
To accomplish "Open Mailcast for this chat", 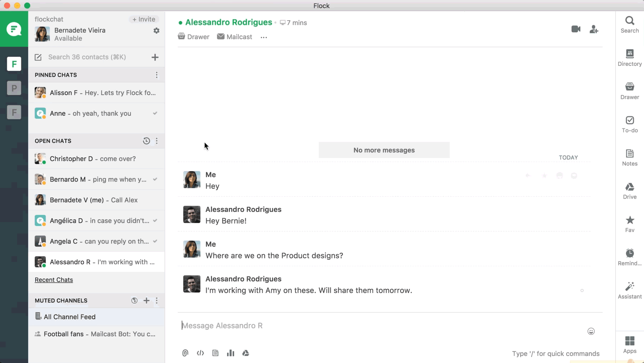I will [x=234, y=37].
